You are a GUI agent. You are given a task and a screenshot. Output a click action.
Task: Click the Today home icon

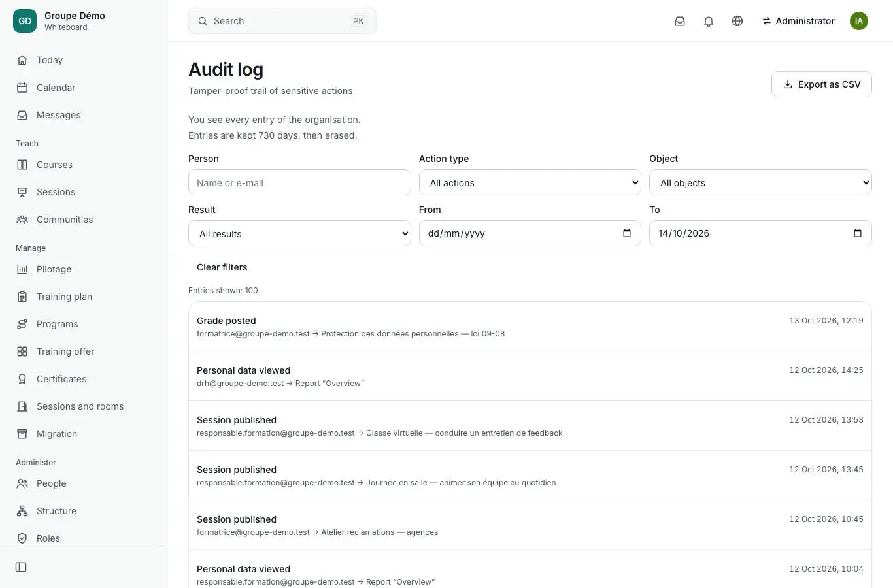(22, 60)
